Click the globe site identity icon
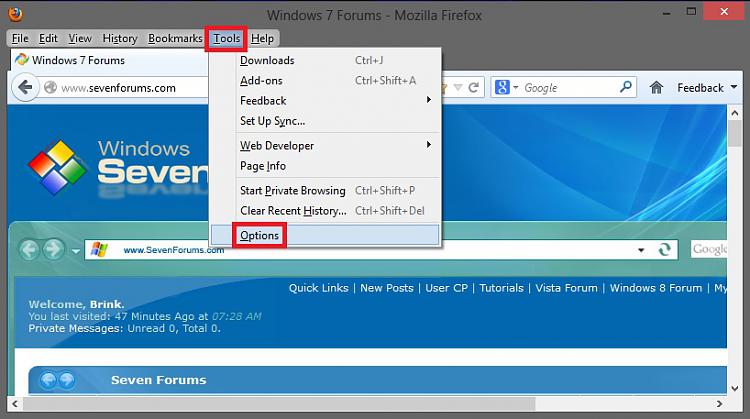The height and width of the screenshot is (419, 750). [50, 88]
